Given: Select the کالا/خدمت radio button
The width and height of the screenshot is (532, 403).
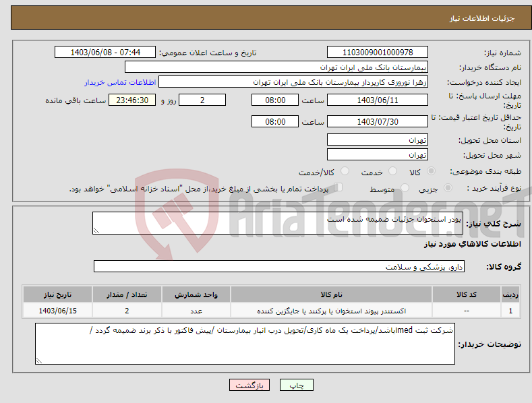Looking at the screenshot, I should point(345,171).
